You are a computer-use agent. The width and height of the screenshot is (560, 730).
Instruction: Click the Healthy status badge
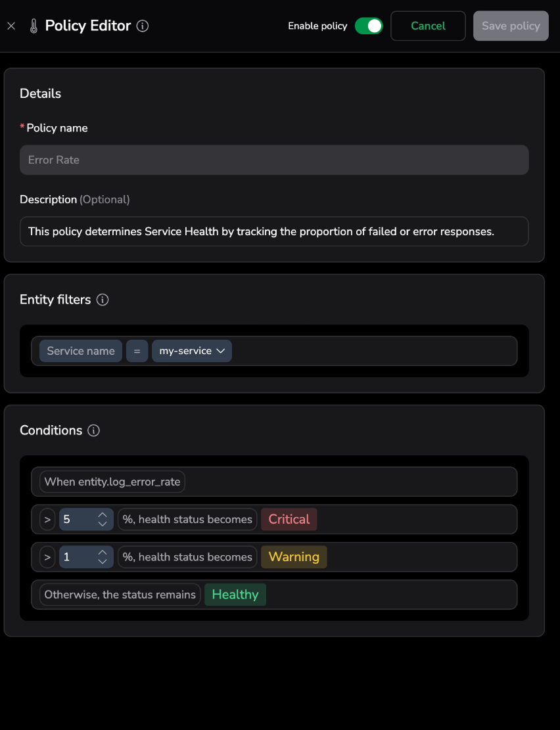pos(235,595)
